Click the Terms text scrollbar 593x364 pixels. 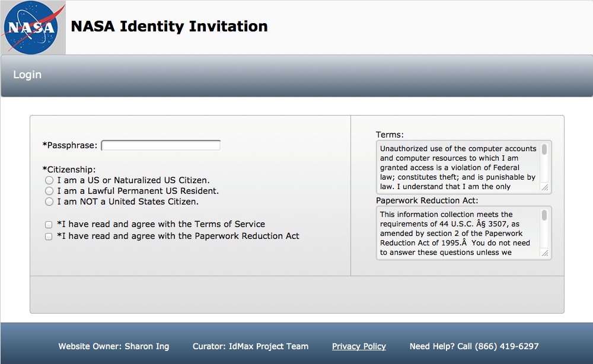[544, 150]
